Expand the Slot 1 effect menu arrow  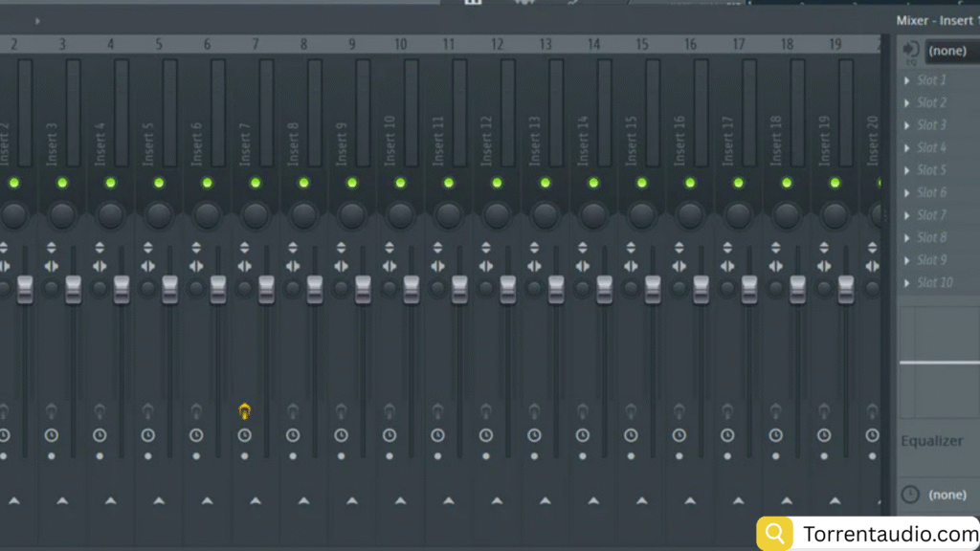tap(907, 80)
